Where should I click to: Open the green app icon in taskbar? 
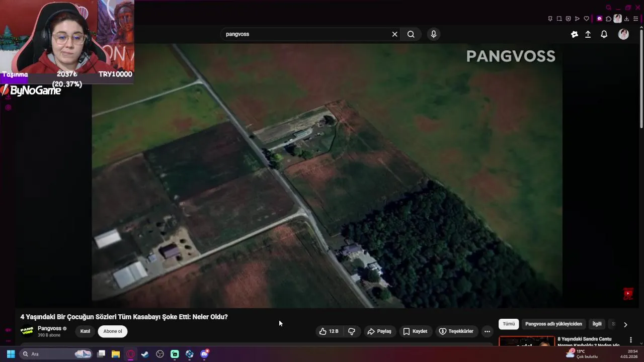(175, 354)
